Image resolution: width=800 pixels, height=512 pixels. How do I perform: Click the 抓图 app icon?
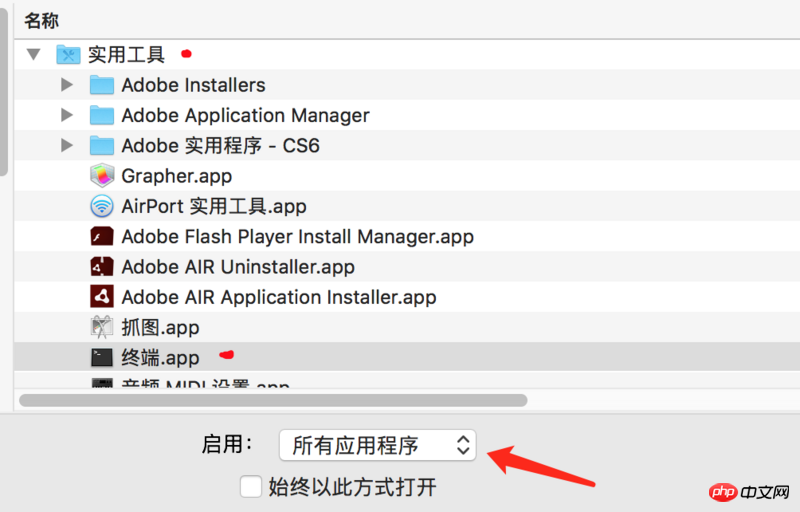tap(102, 327)
